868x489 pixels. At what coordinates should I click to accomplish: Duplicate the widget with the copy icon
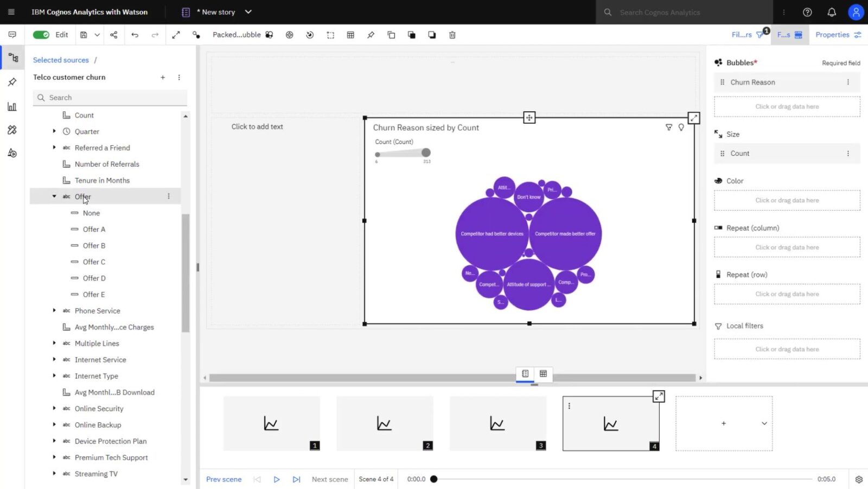(391, 34)
